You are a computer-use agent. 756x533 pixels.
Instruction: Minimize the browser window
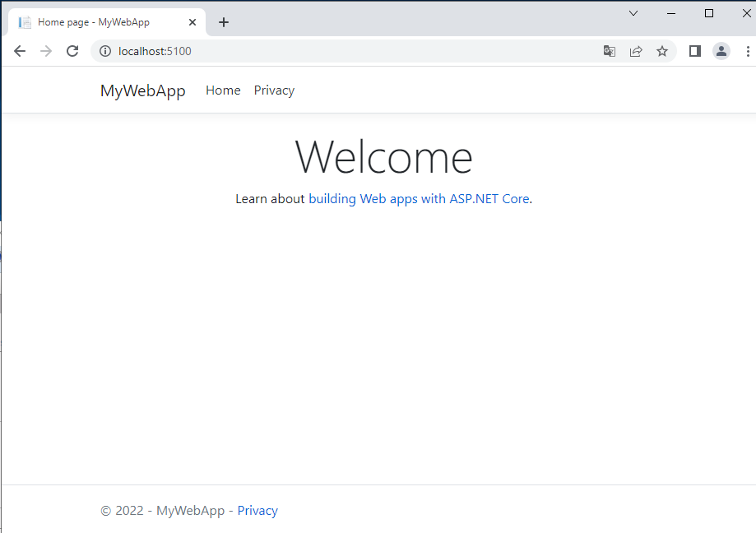pos(671,13)
